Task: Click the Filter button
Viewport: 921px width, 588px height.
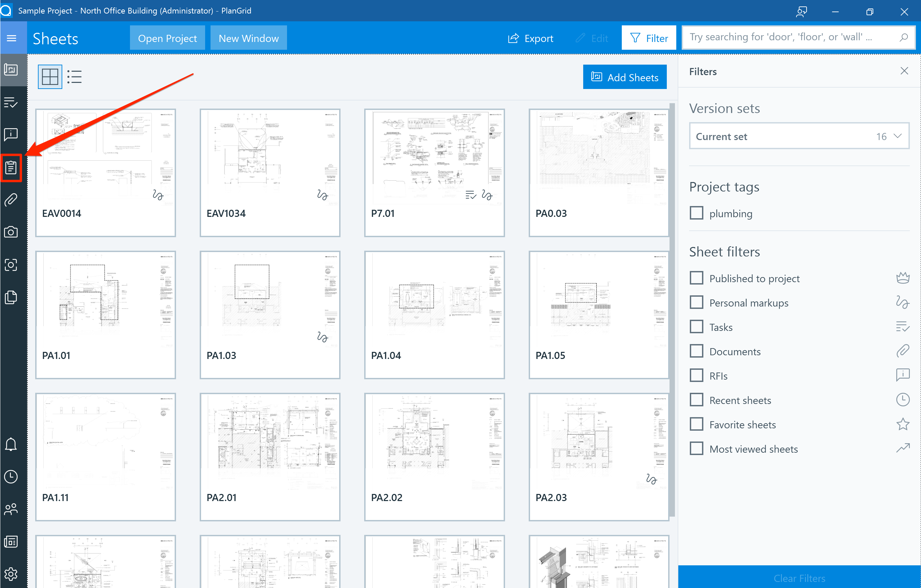Action: [649, 38]
